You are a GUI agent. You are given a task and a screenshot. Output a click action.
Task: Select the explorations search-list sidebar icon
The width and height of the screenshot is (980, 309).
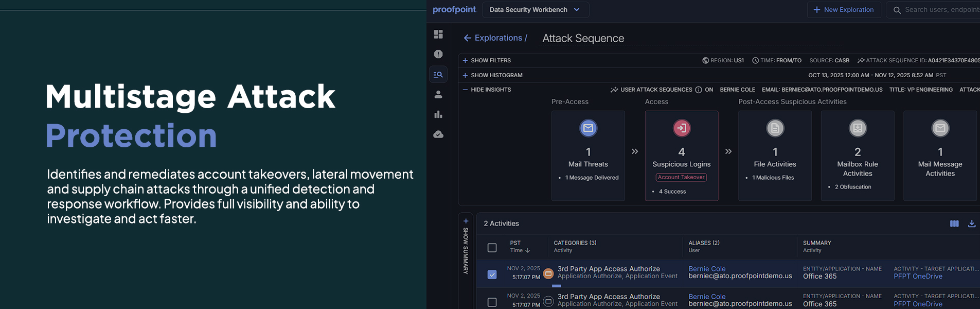tap(438, 75)
